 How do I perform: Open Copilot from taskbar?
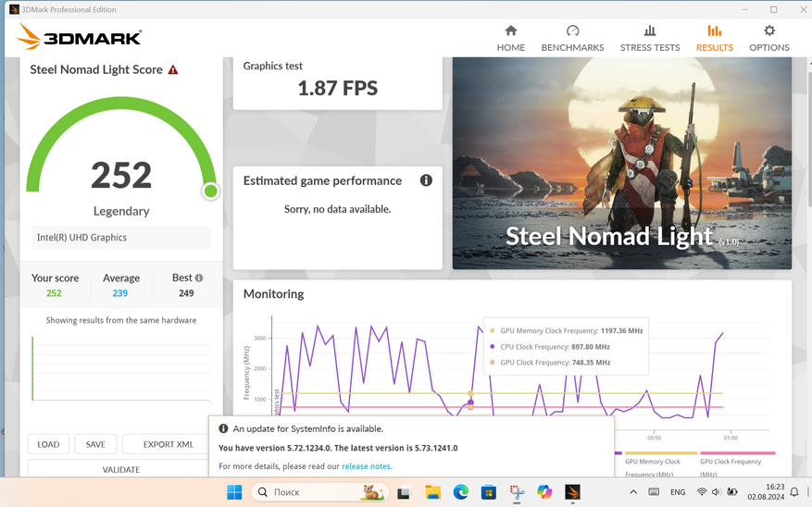click(544, 492)
